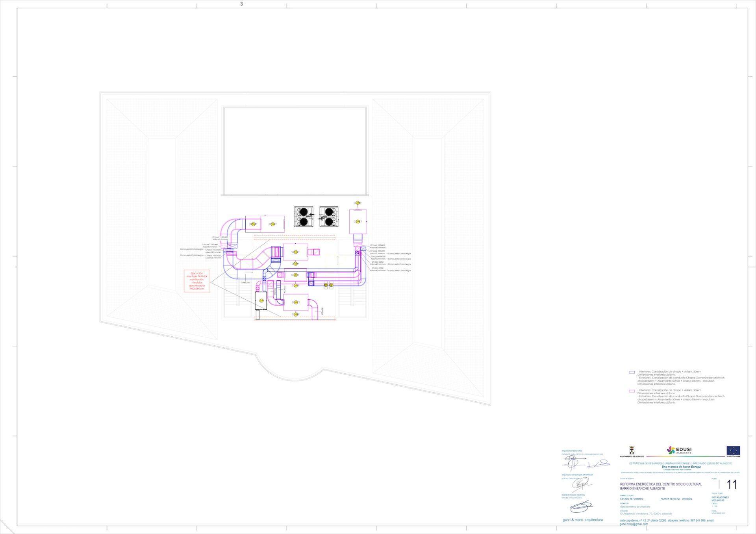Click the Ayuntamiento de Albacete coat of arms
The image size is (756, 534).
[x=632, y=450]
